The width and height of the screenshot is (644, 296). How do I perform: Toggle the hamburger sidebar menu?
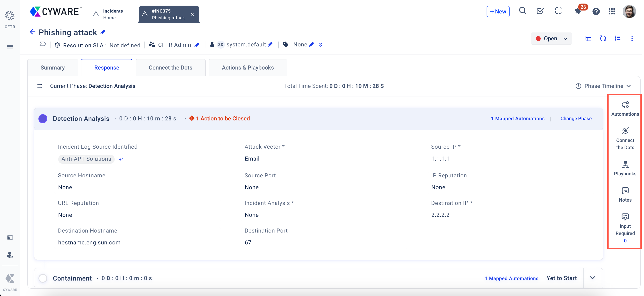click(x=10, y=47)
